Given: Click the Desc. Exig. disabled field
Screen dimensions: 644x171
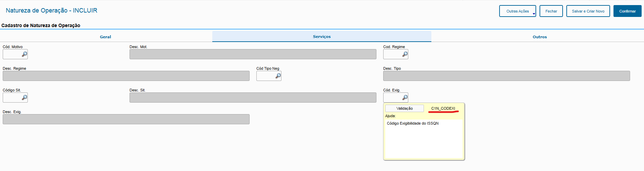Looking at the screenshot, I should tap(126, 119).
